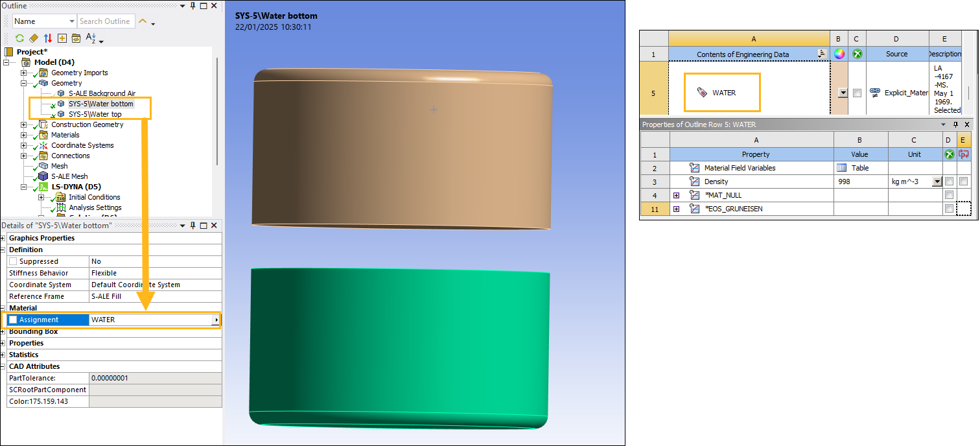Click the SYS-5\Water bottom body icon
980x446 pixels.
click(61, 104)
